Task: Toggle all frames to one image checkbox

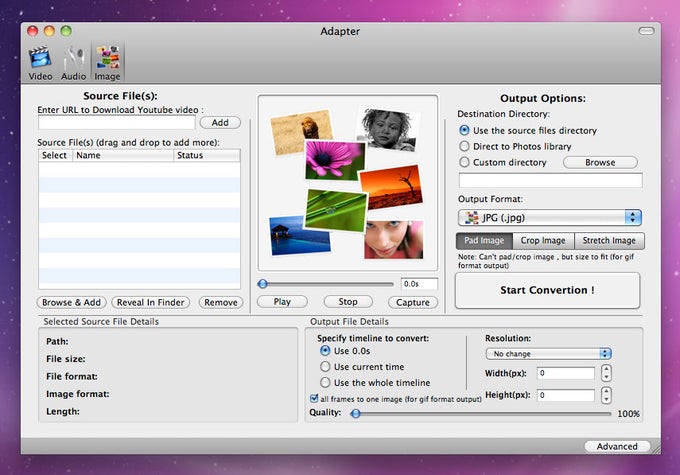Action: [x=314, y=398]
